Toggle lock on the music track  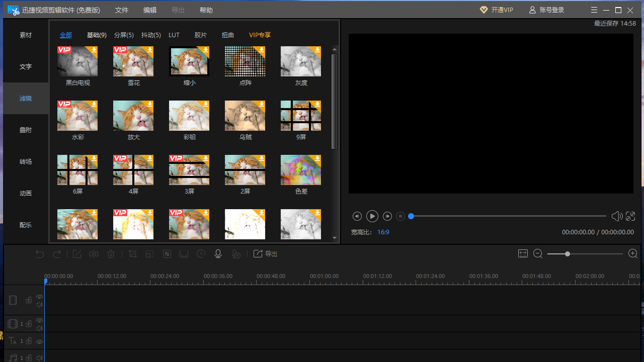pyautogui.click(x=29, y=357)
